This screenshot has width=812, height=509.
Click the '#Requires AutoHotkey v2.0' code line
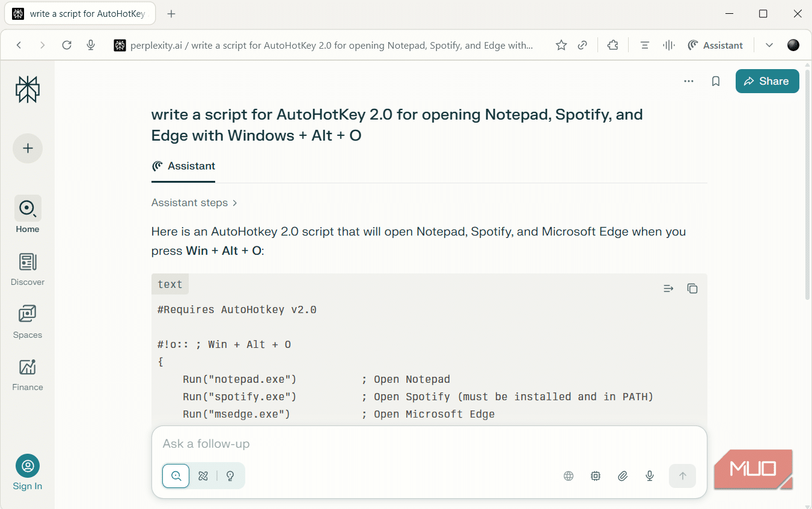[237, 310]
